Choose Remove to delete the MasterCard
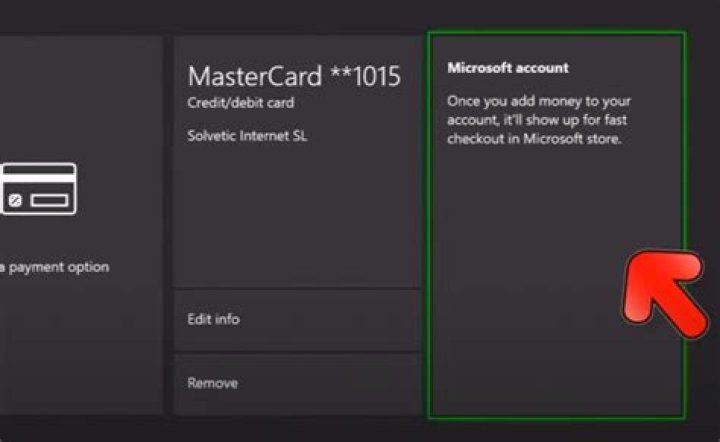This screenshot has height=442, width=720. [297, 384]
